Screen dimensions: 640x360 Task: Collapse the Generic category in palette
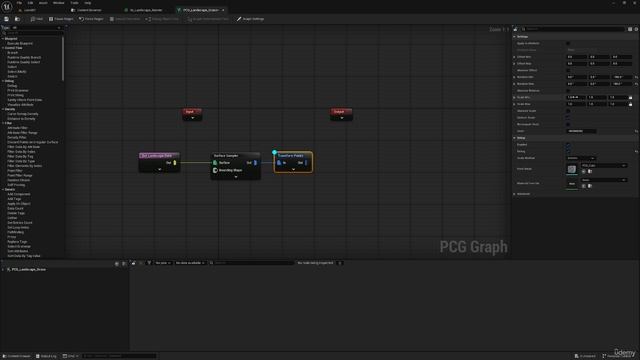[3, 189]
